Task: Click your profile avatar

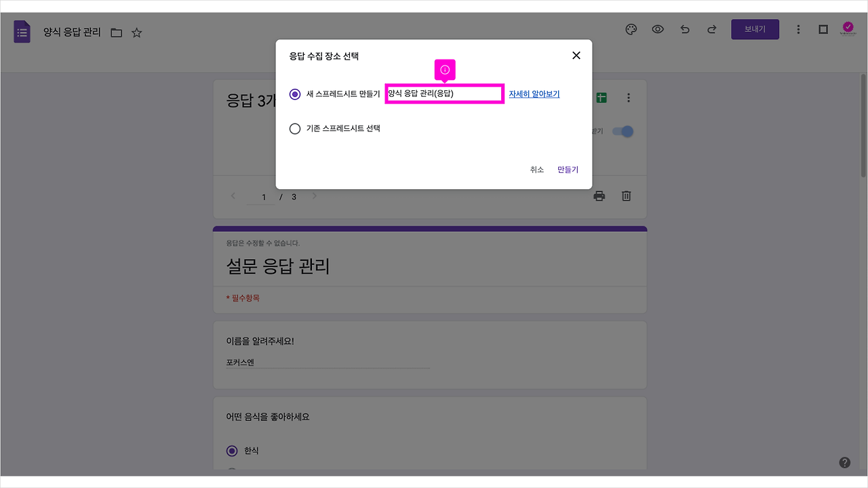Action: 847,28
